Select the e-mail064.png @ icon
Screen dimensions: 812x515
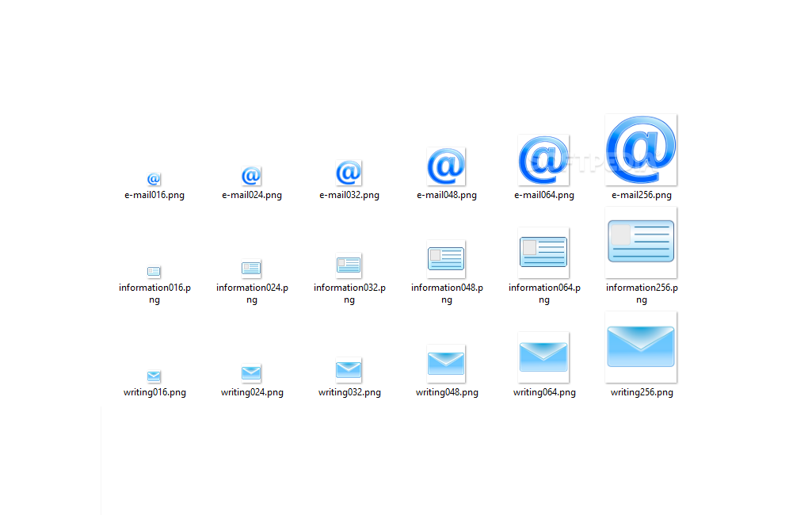coord(543,160)
